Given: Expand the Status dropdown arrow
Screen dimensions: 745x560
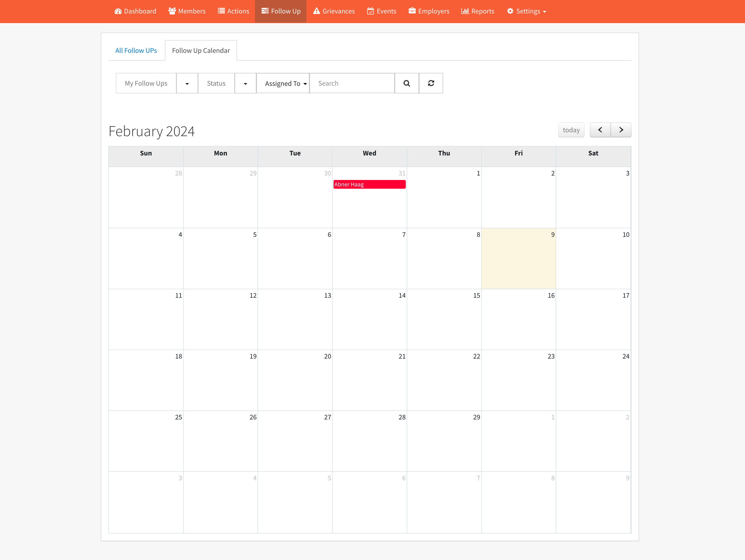Looking at the screenshot, I should coord(246,83).
